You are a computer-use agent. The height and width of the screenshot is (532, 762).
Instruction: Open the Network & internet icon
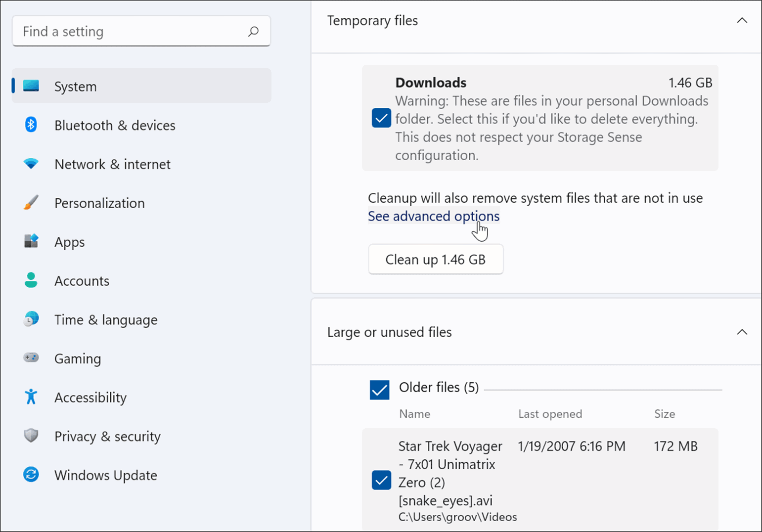coord(31,164)
